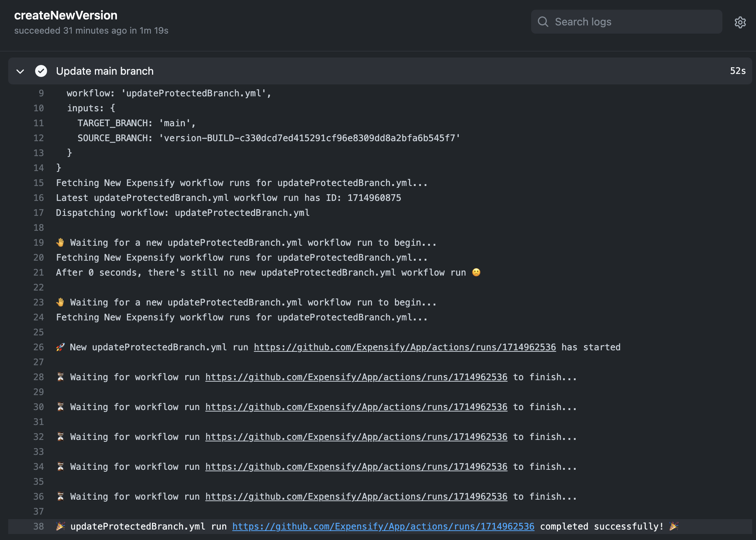Click the SOURCE_BRANCH version-BUILD line

click(269, 138)
